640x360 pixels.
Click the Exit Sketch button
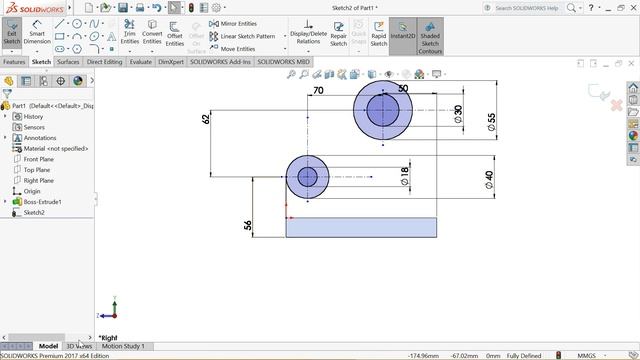click(x=12, y=33)
